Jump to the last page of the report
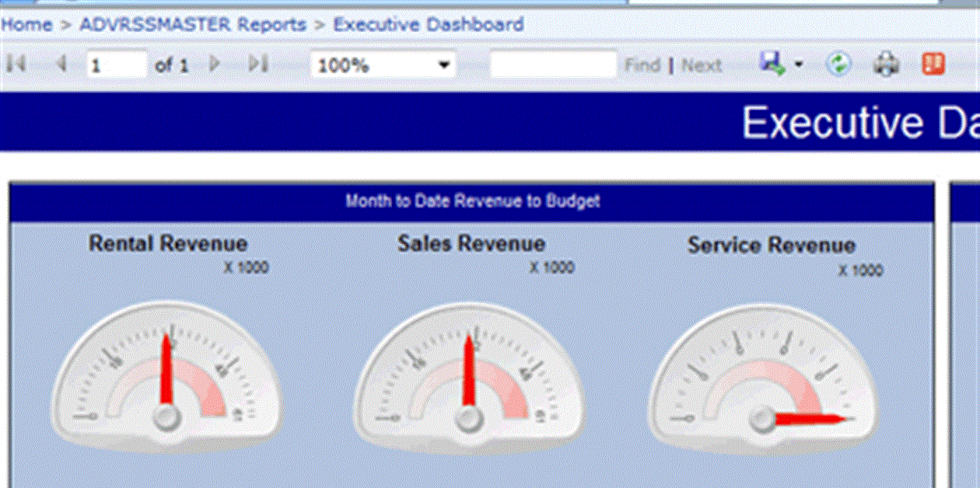This screenshot has height=488, width=980. pos(260,64)
